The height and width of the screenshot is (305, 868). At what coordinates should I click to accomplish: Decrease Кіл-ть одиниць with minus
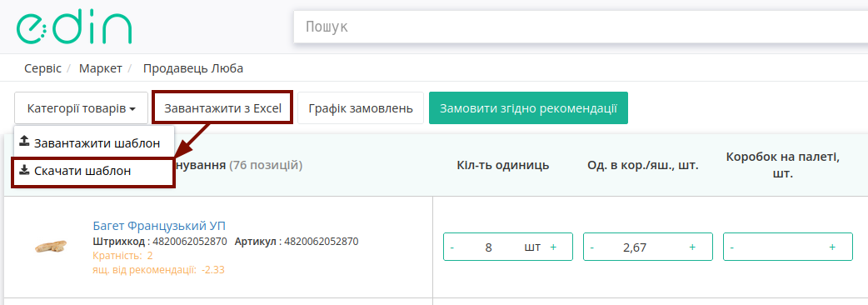452,247
